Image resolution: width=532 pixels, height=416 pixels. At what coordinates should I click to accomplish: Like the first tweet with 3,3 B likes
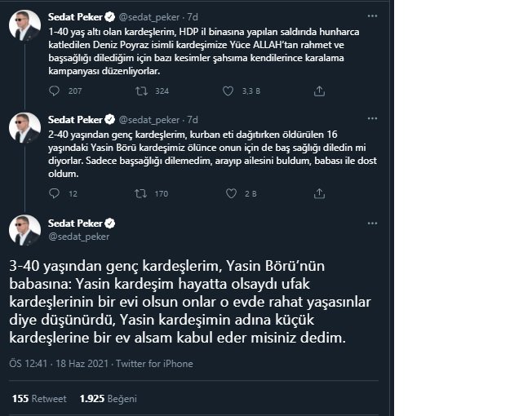(x=228, y=91)
